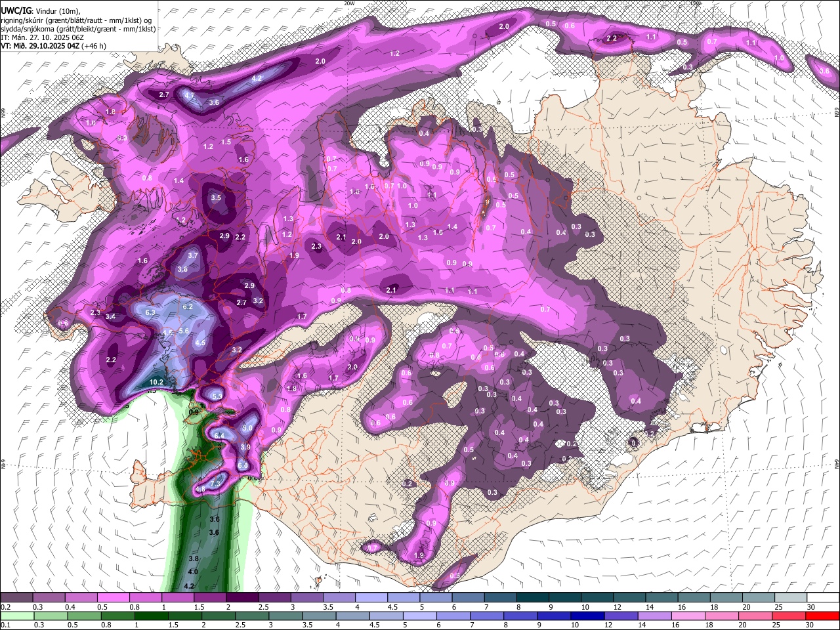Click "0.1" label in rain legend row

pos(5,625)
